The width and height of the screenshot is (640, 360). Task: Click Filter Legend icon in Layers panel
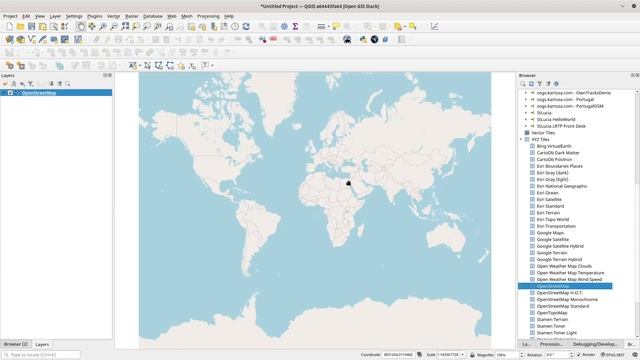pos(31,84)
